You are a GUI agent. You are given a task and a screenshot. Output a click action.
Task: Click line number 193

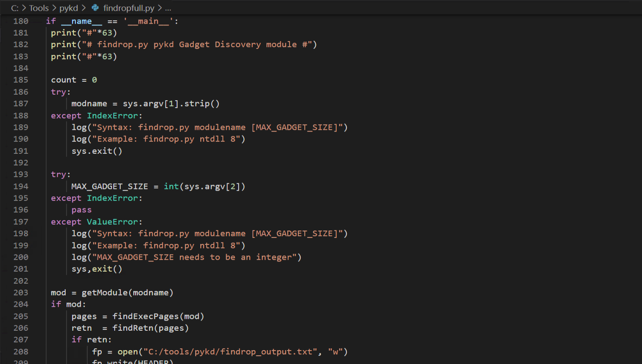[x=21, y=175]
